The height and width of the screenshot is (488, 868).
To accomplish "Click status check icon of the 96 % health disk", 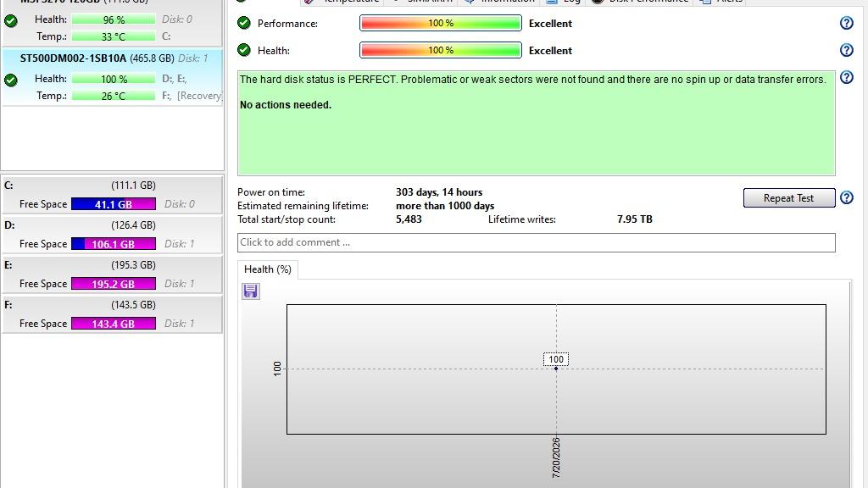I will click(11, 21).
